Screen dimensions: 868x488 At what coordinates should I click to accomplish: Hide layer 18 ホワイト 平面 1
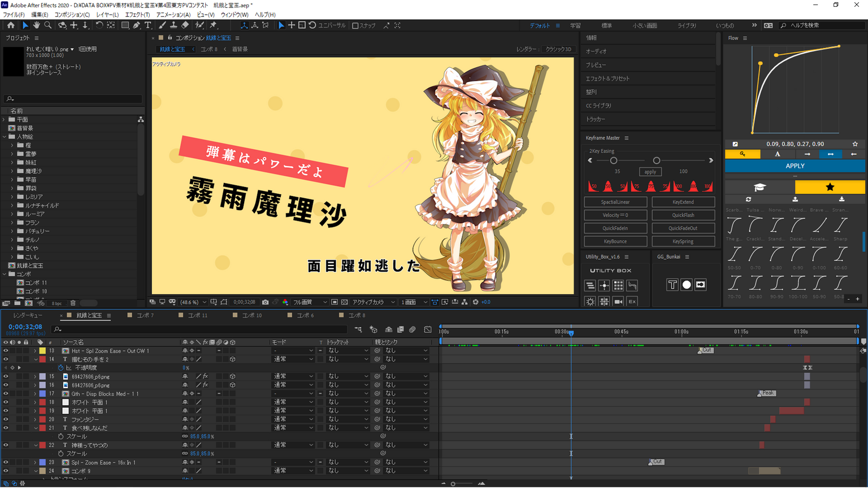coord(6,402)
